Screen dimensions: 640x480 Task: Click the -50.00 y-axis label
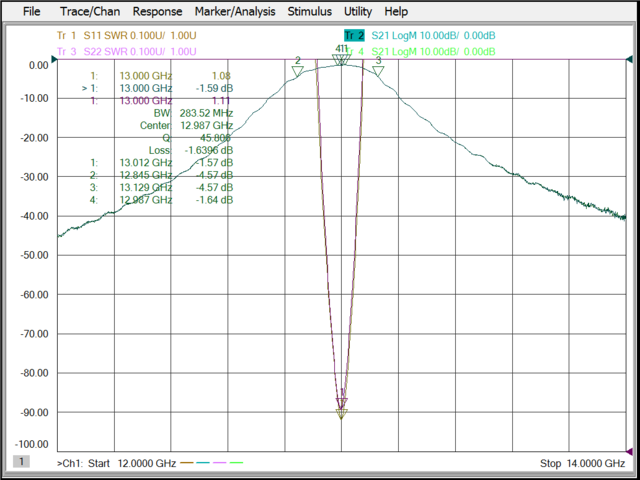click(34, 255)
